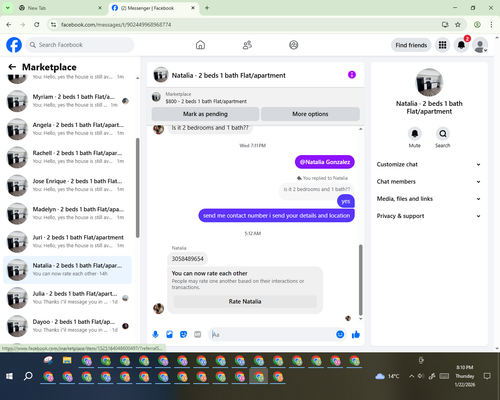
Task: Click the phone number 3058489654 message
Action: (187, 259)
